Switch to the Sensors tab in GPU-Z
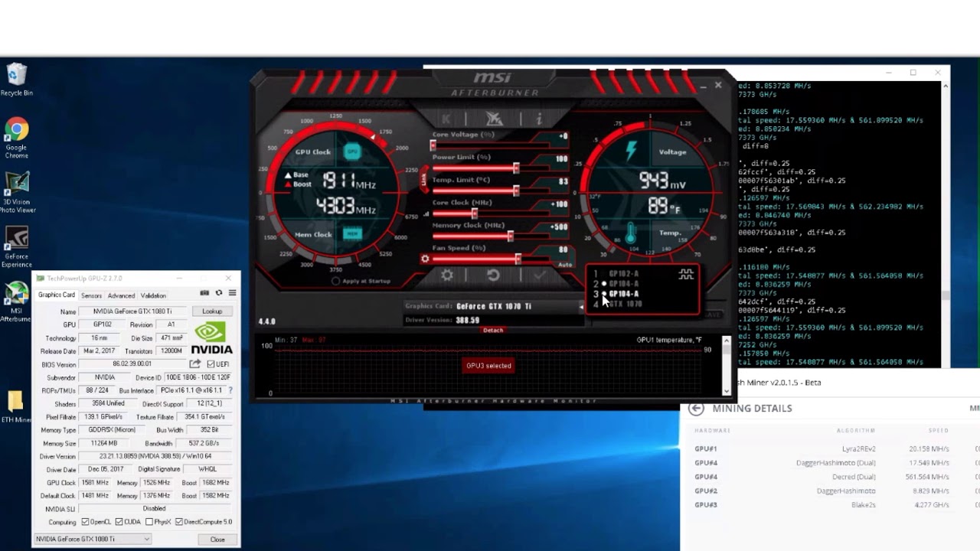Screen dimensions: 980x551 click(x=91, y=295)
